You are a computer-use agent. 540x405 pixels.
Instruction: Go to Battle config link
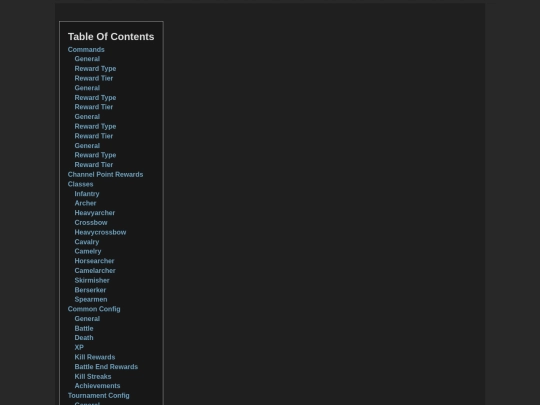pos(84,329)
